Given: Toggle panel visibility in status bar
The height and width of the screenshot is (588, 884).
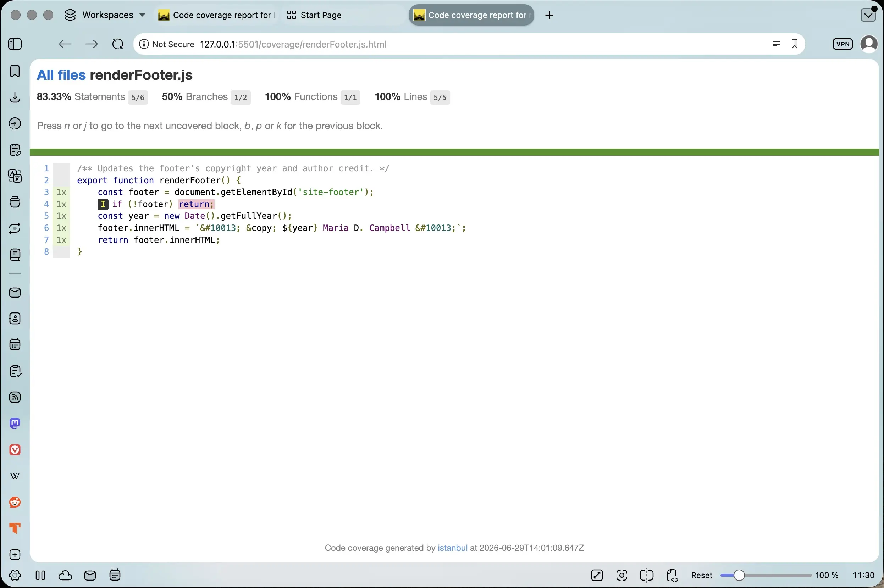Looking at the screenshot, I should (x=40, y=575).
